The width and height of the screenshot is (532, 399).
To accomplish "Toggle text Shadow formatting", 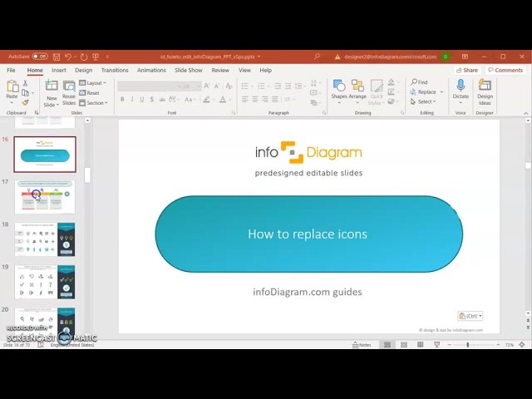I will point(151,99).
